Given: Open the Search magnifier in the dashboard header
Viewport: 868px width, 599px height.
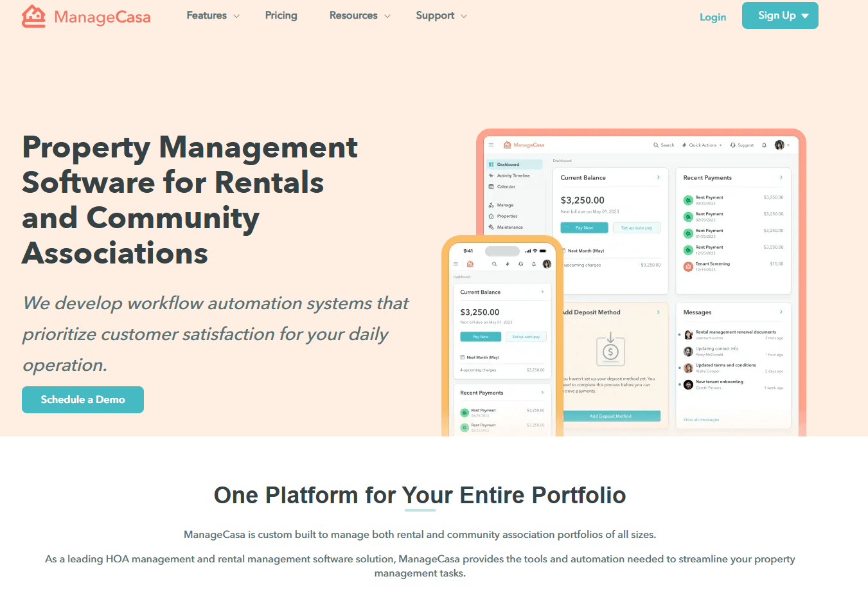Looking at the screenshot, I should coord(656,145).
